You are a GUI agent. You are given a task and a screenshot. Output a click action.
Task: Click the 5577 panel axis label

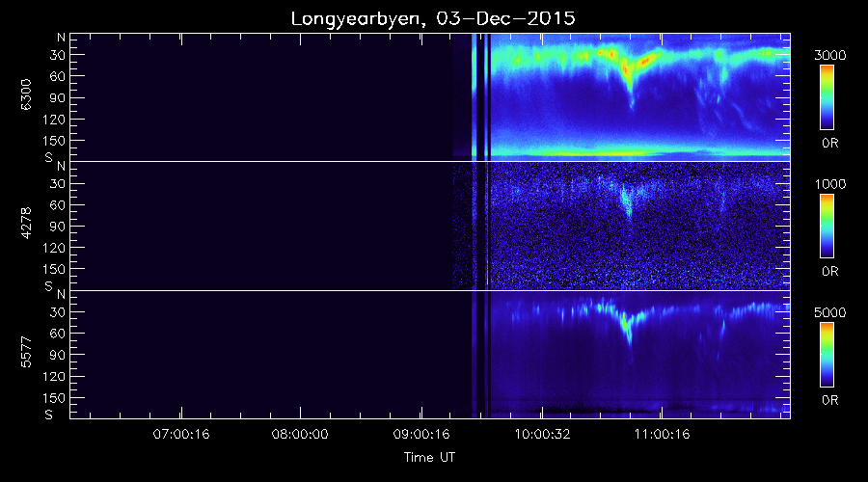tap(26, 352)
